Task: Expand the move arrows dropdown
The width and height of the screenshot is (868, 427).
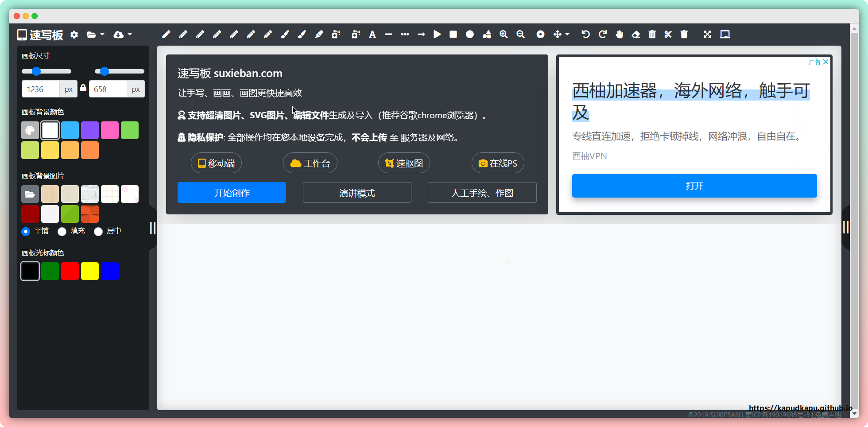Action: pyautogui.click(x=561, y=35)
